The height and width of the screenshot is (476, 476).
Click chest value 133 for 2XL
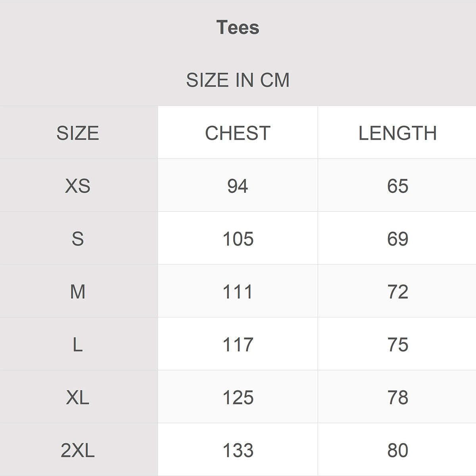coord(238,450)
